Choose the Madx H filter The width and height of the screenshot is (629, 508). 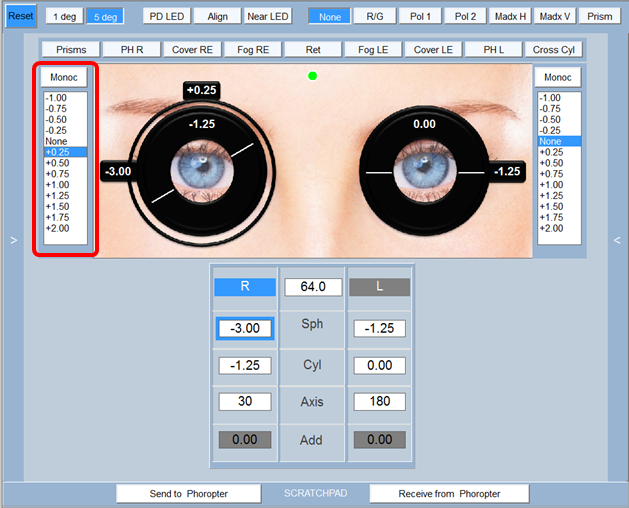(510, 17)
